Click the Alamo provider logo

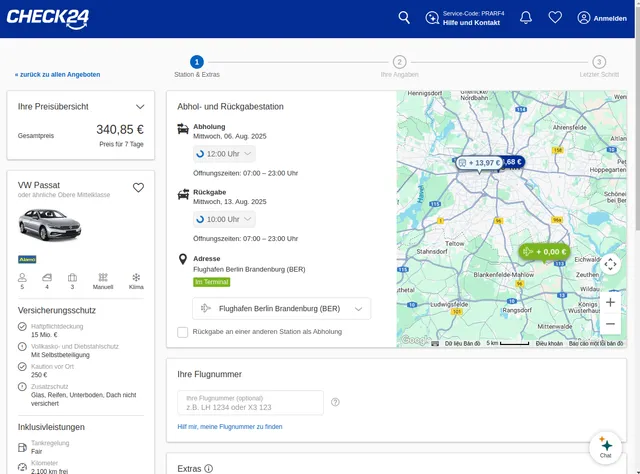tap(27, 259)
